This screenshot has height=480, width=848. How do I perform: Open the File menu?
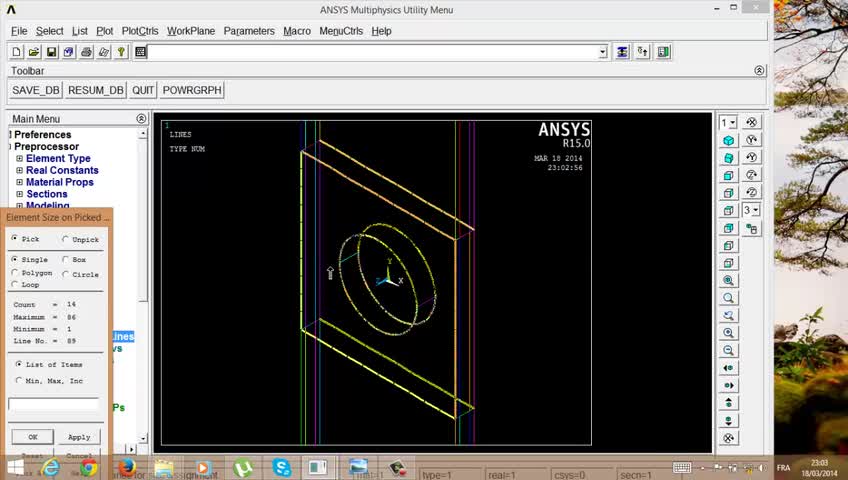[19, 31]
